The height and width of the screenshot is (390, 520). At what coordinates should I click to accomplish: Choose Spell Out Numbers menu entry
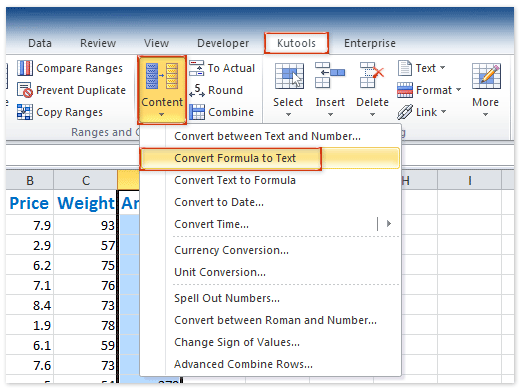(x=270, y=298)
